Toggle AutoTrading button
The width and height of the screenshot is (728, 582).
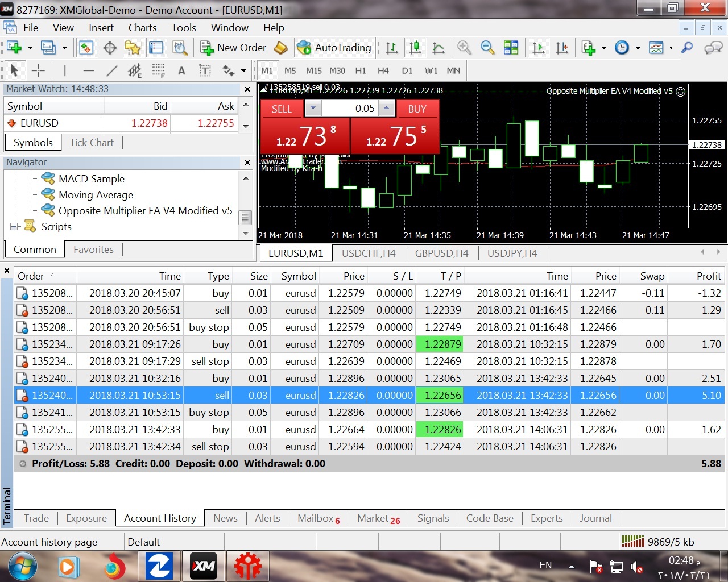334,48
